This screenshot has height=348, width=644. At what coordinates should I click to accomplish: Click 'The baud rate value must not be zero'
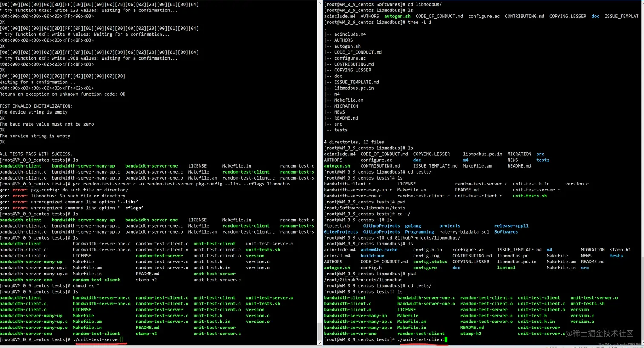pos(47,124)
